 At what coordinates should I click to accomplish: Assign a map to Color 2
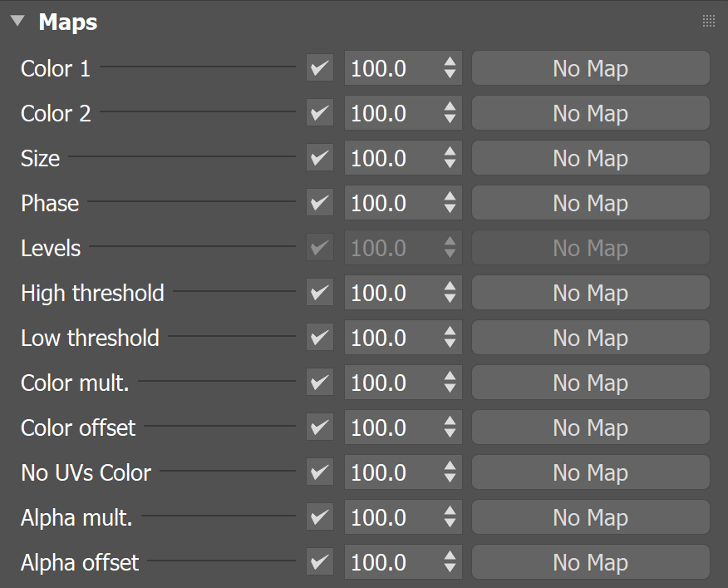coord(590,113)
